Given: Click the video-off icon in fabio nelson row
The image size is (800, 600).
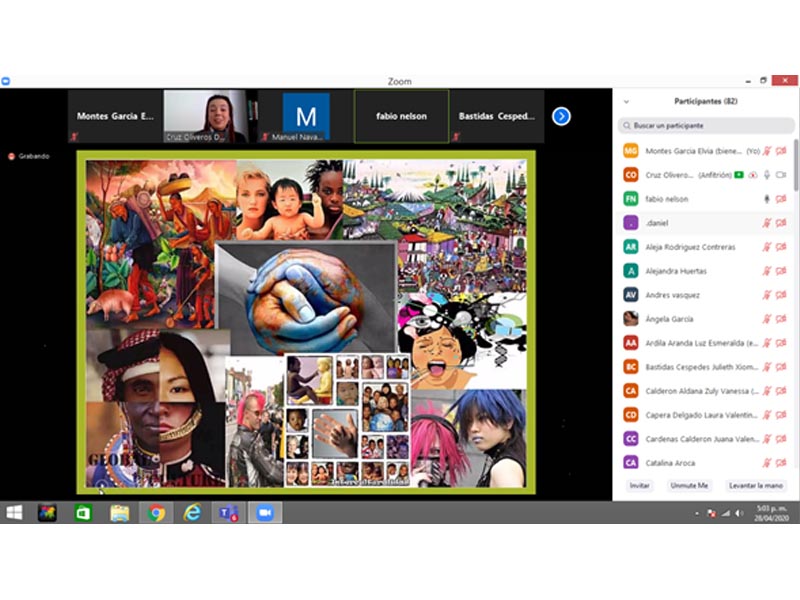Looking at the screenshot, I should pyautogui.click(x=781, y=199).
